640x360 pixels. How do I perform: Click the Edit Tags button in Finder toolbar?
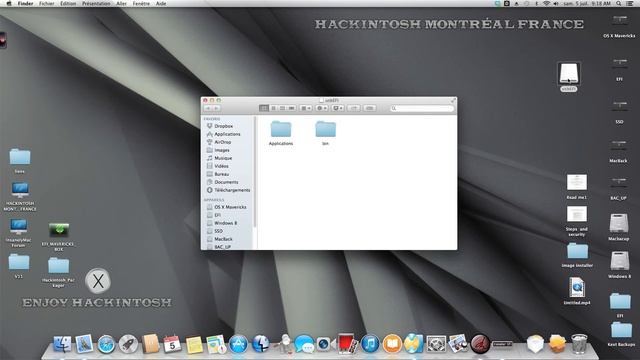[369, 108]
